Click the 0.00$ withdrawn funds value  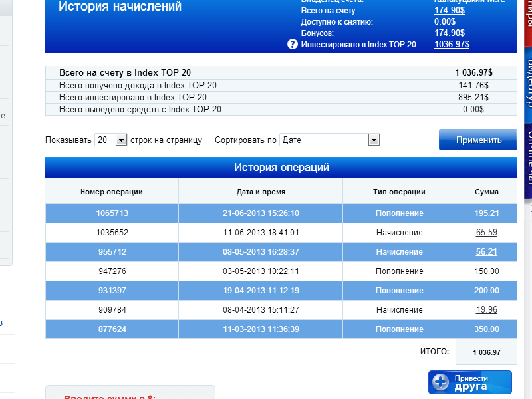[x=473, y=110]
